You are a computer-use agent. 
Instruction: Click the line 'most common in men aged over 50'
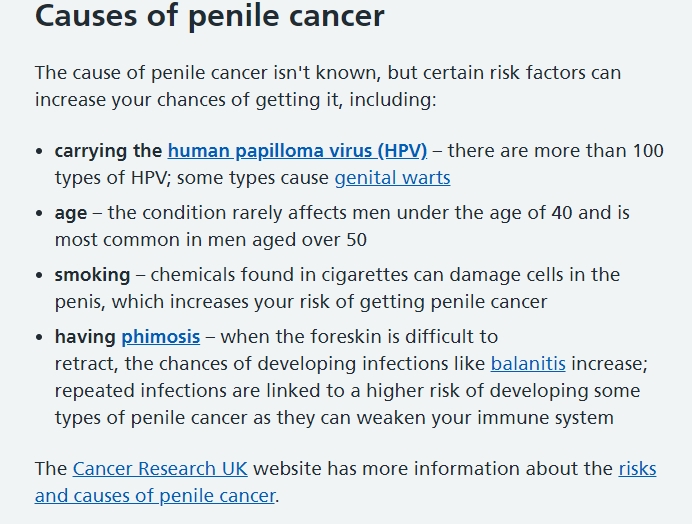211,240
